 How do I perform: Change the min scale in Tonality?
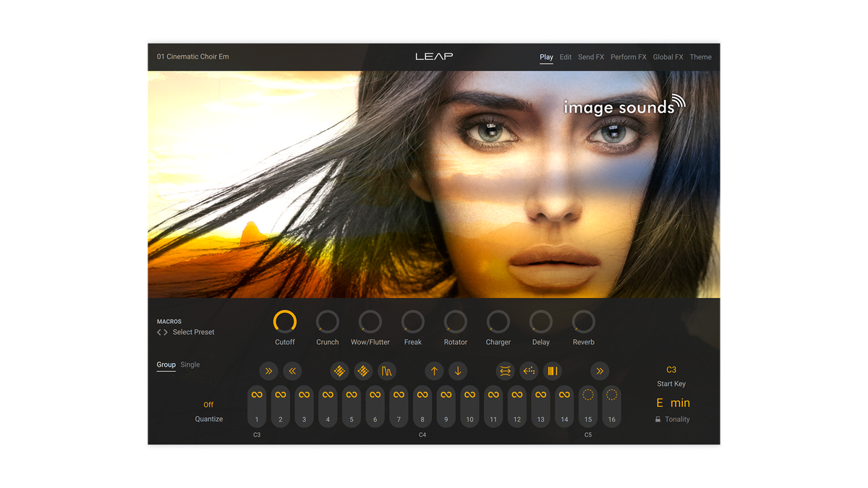(680, 403)
